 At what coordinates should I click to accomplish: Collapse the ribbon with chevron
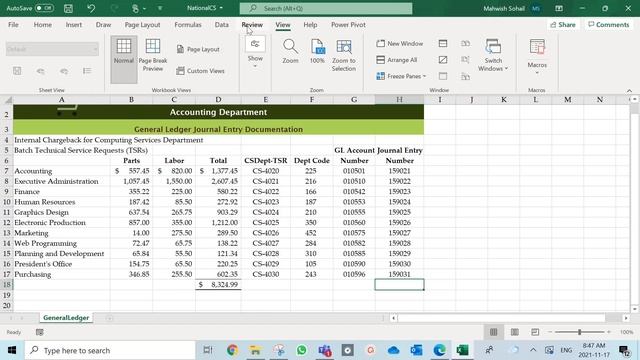pos(629,90)
